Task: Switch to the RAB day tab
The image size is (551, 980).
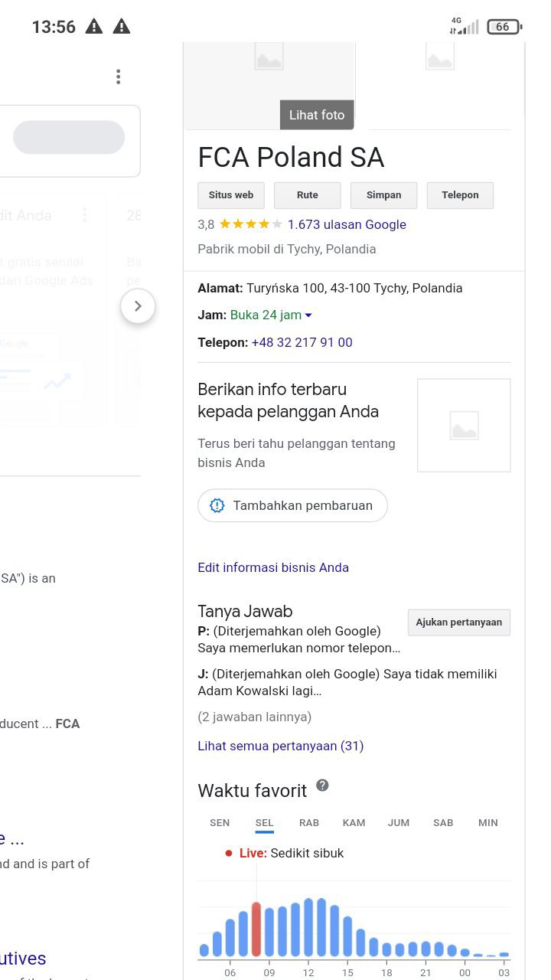Action: pyautogui.click(x=309, y=823)
